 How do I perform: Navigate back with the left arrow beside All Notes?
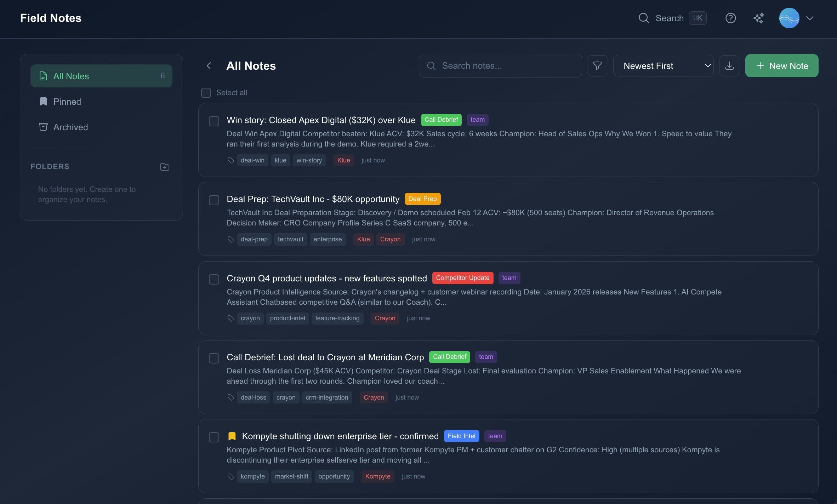[209, 66]
